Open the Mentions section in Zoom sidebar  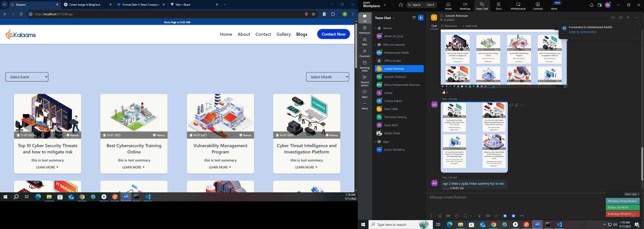[365, 30]
